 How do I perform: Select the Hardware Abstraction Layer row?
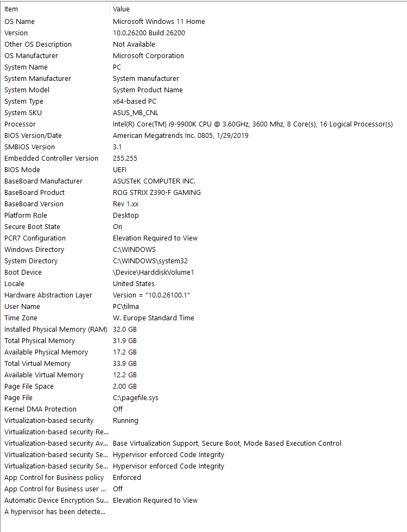click(48, 295)
